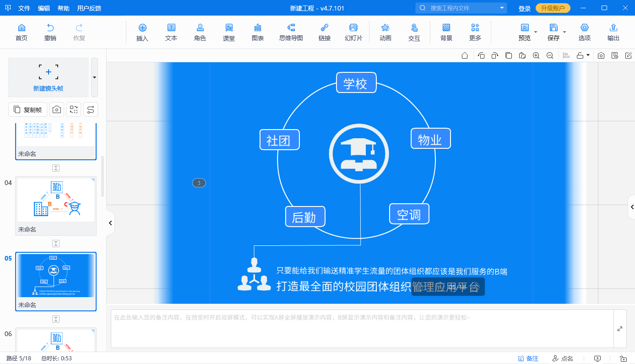
Task: Open the 幻灯片 slideshow tool
Action: [x=353, y=32]
